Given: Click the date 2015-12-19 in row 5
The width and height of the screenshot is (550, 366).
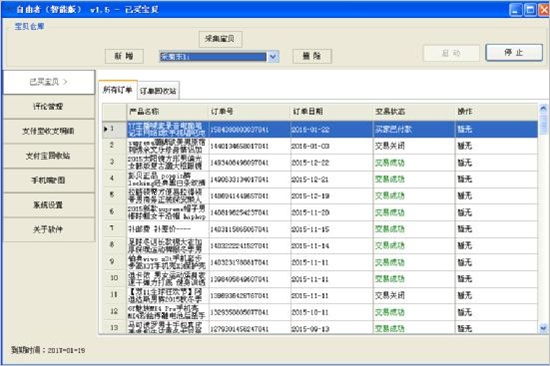Looking at the screenshot, I should pyautogui.click(x=310, y=196).
